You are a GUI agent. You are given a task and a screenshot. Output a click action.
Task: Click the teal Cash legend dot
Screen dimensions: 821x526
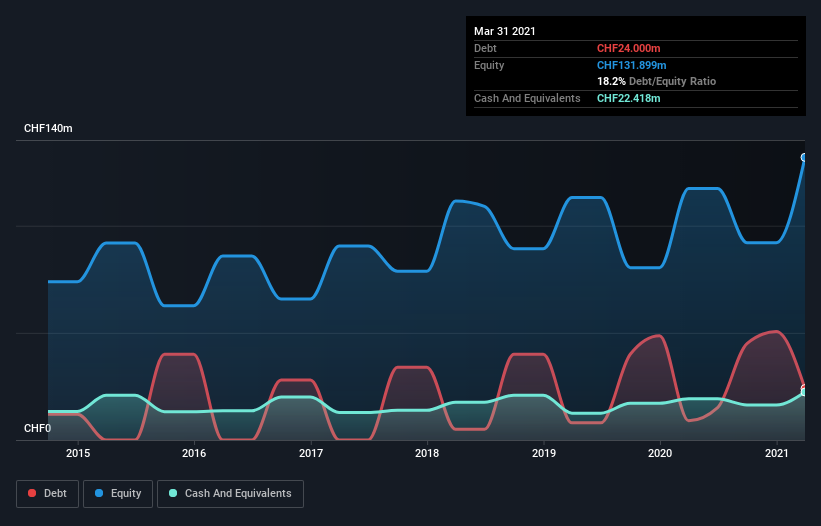coord(173,493)
